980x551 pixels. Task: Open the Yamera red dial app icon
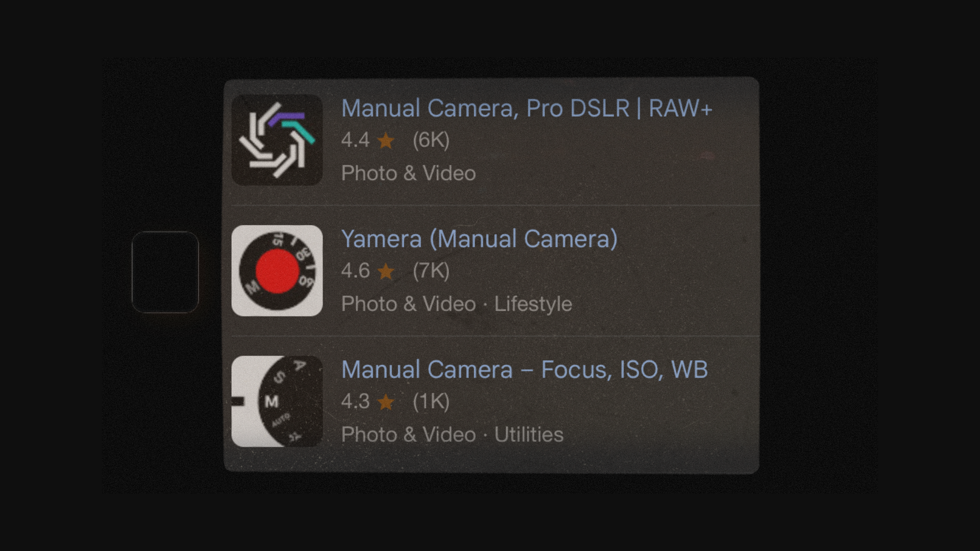[x=277, y=270]
